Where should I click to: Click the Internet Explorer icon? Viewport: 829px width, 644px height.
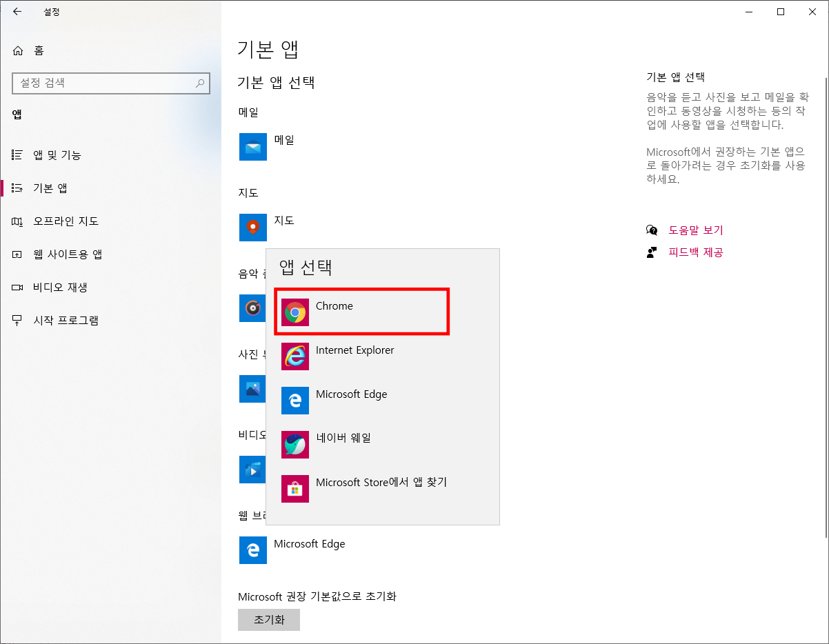coord(295,356)
